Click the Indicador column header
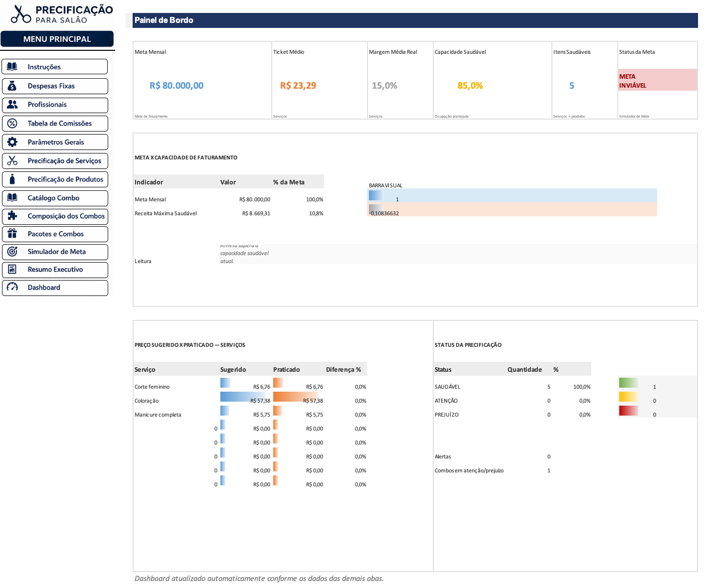Viewport: 713px width, 588px height. point(149,182)
